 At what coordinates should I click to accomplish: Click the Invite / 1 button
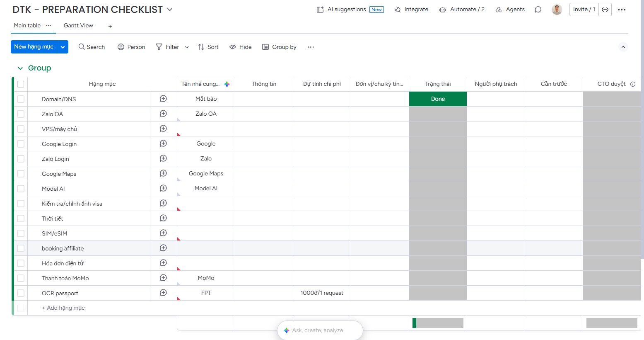coord(584,10)
